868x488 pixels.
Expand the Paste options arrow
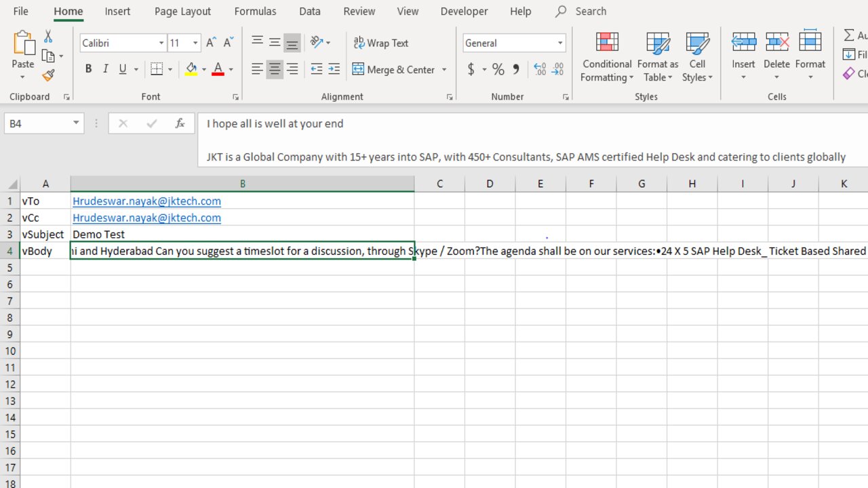tap(23, 77)
